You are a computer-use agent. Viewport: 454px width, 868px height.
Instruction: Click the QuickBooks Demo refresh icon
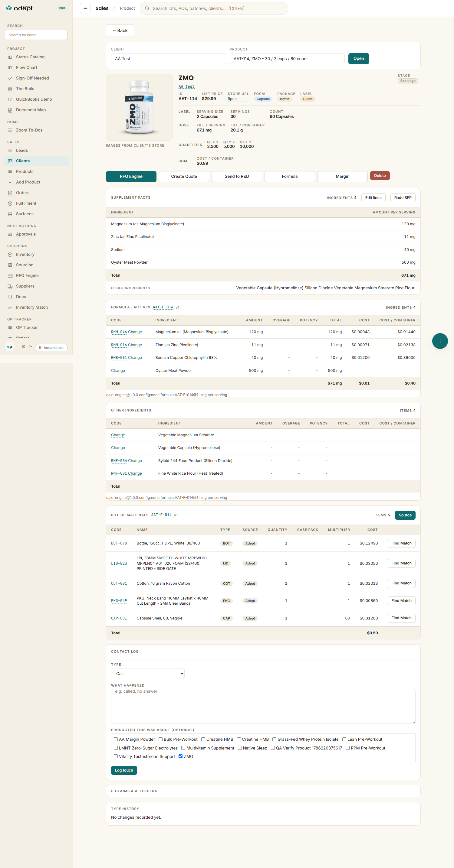(x=10, y=99)
